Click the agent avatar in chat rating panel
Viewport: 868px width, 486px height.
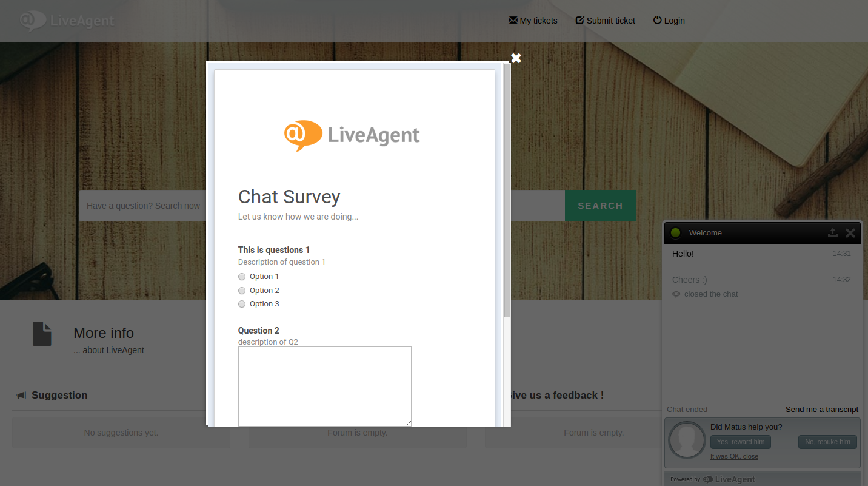pyautogui.click(x=687, y=440)
